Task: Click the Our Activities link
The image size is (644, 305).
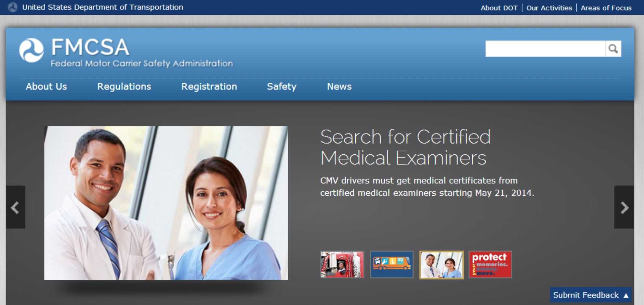Action: [x=549, y=8]
